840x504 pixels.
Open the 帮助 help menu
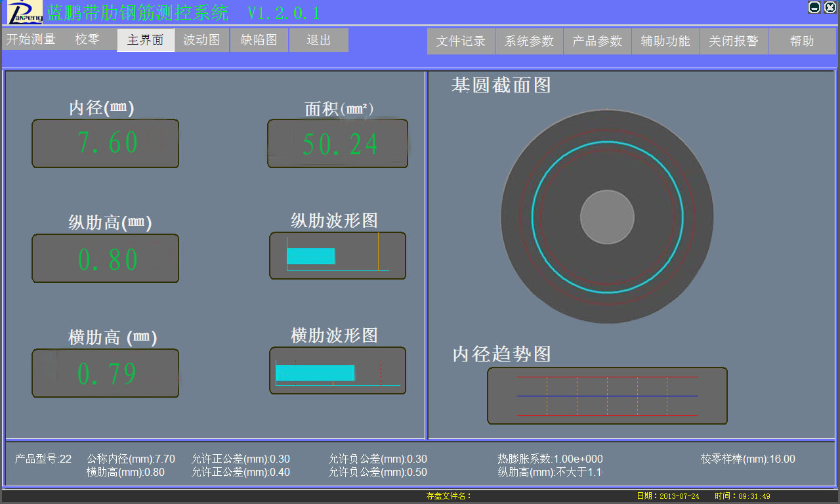click(802, 41)
